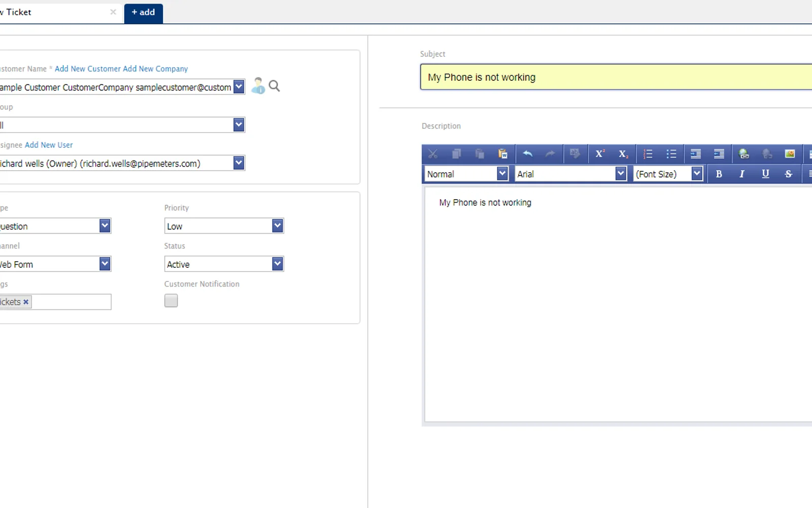
Task: Click the Add New User link
Action: pos(49,145)
